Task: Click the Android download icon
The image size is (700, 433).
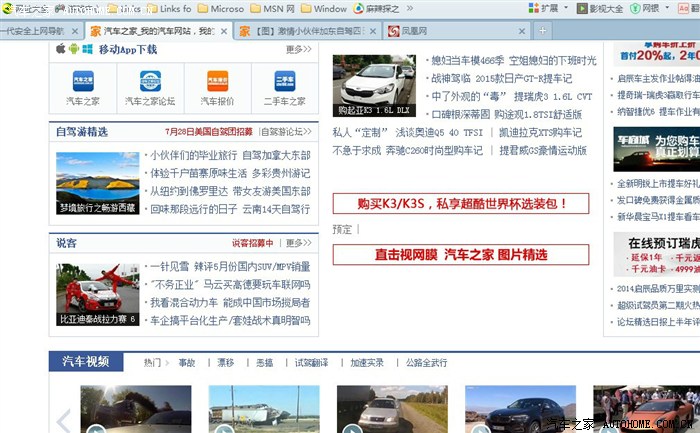Action: [74, 48]
